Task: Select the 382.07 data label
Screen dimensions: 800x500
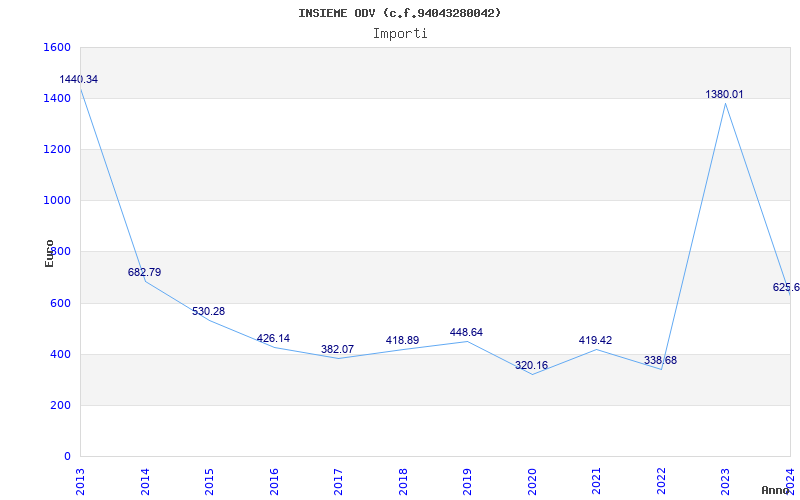Action: pos(337,349)
